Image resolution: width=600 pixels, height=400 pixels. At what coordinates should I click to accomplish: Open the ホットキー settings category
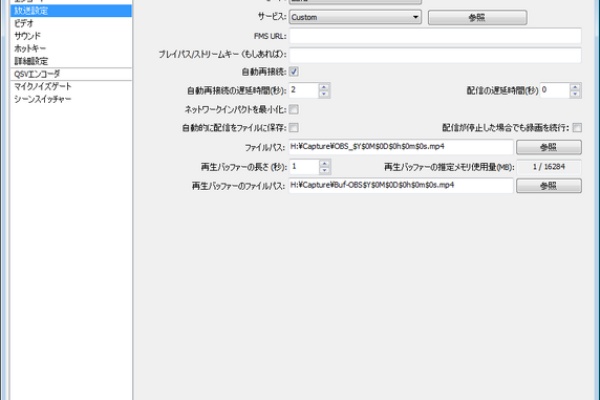click(x=71, y=49)
